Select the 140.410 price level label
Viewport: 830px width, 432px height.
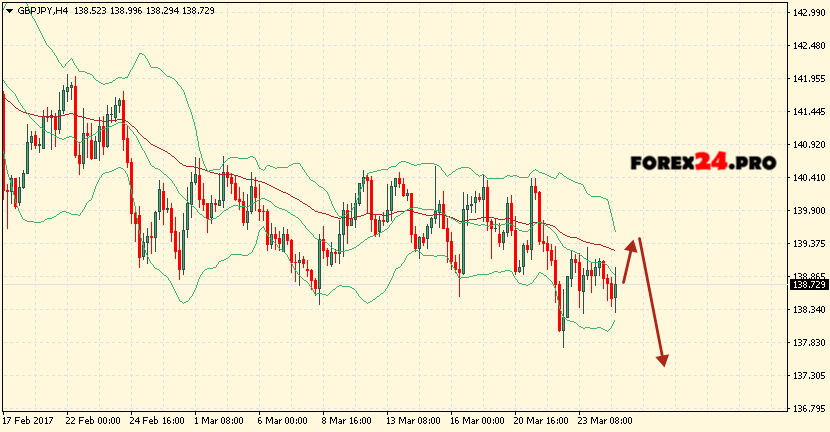tap(807, 178)
